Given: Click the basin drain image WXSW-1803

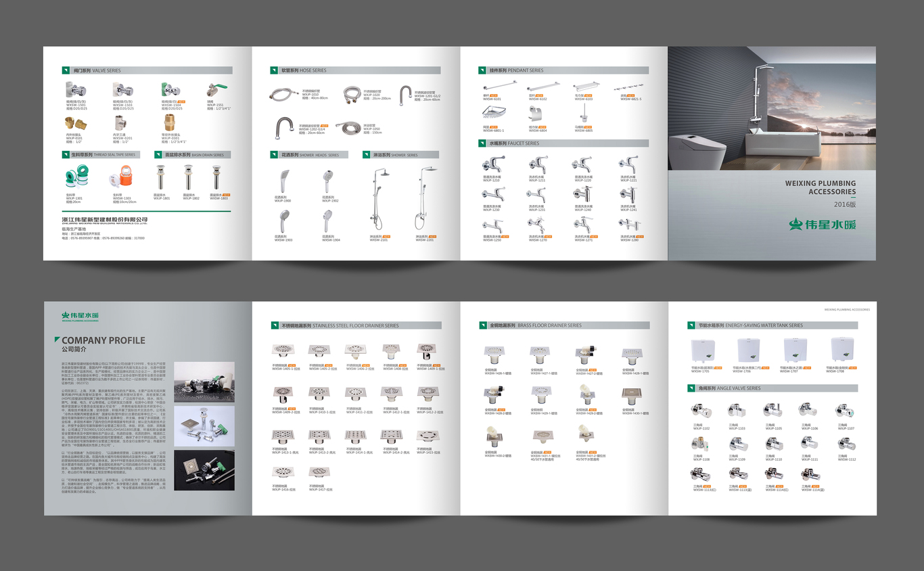Looking at the screenshot, I should point(217,177).
